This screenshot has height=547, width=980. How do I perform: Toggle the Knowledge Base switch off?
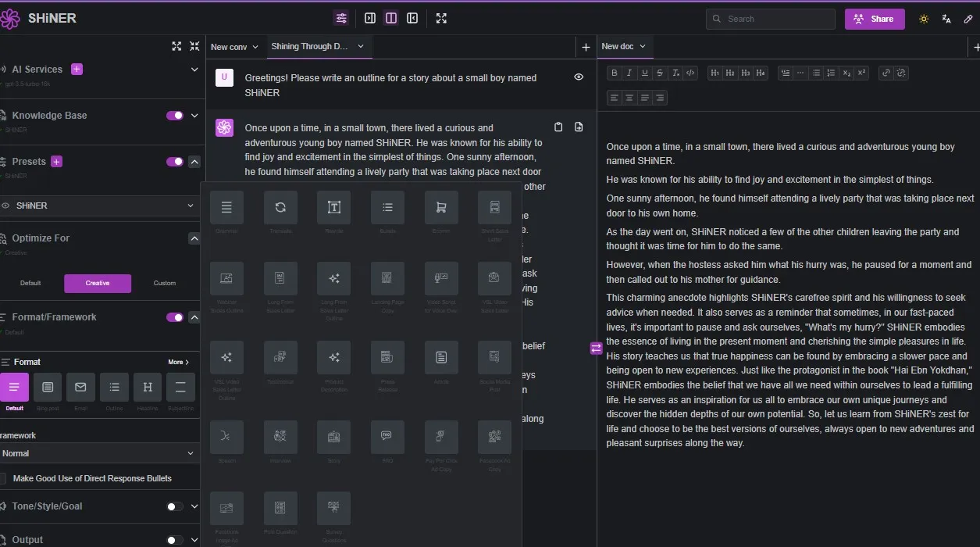[x=175, y=116]
